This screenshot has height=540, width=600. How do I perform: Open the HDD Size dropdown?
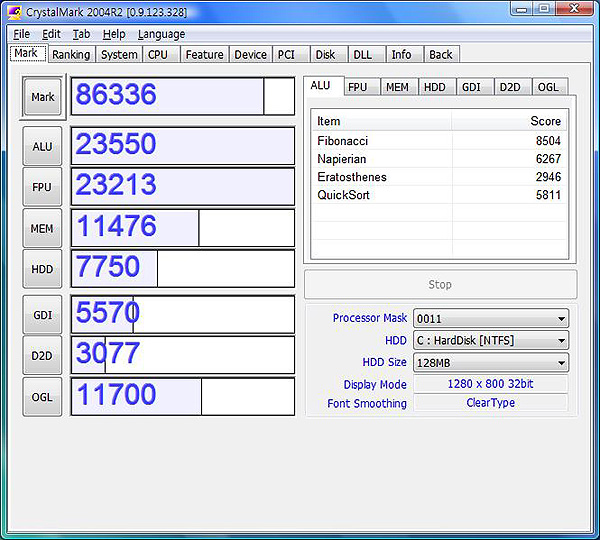pyautogui.click(x=491, y=362)
